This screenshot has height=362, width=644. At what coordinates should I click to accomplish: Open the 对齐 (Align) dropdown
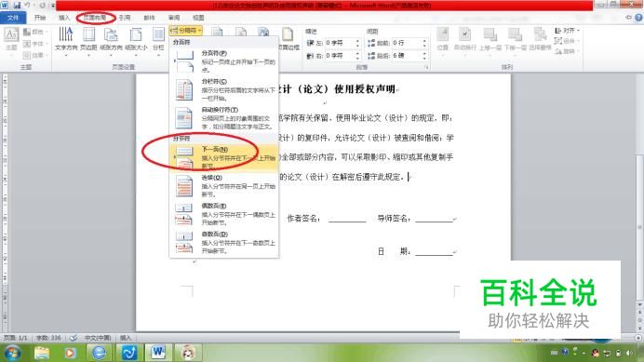point(567,31)
